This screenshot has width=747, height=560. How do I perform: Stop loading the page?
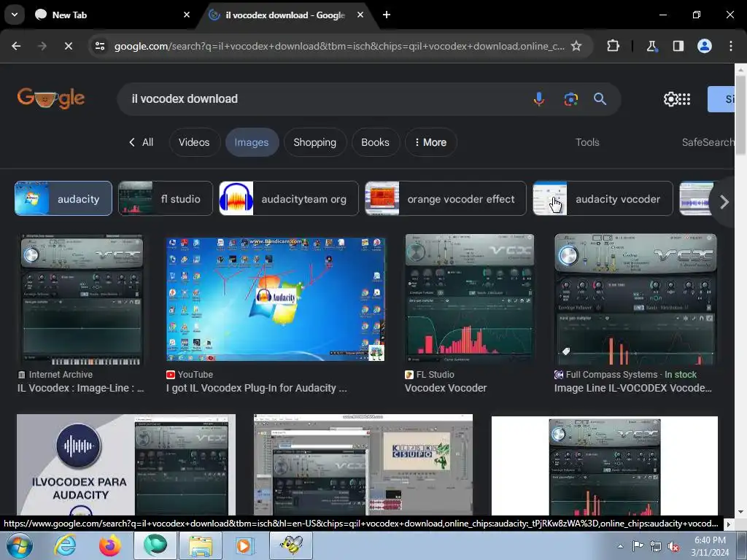[x=68, y=46]
